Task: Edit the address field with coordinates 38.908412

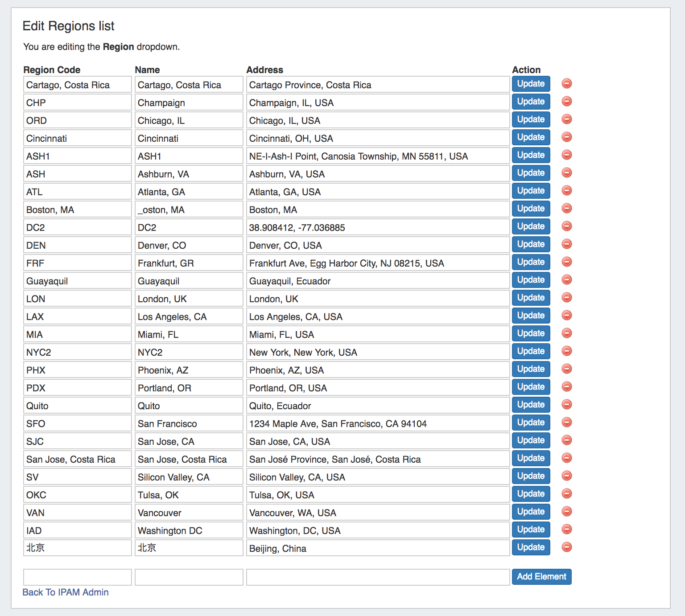Action: click(x=378, y=227)
